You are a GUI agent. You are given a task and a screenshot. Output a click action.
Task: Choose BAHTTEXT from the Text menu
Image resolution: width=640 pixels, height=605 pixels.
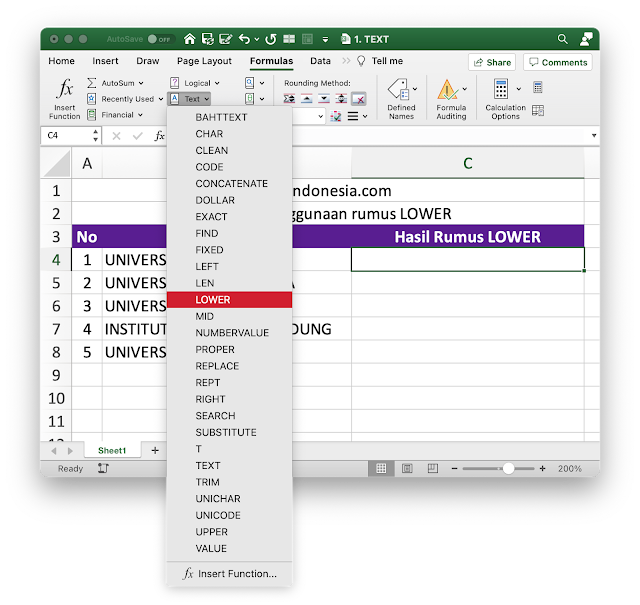(x=229, y=117)
